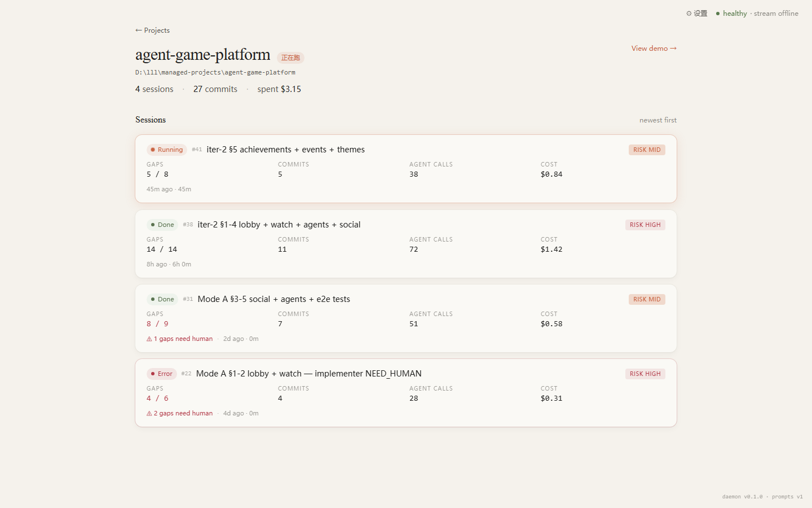Click the 4d ago · 0m timestamp
This screenshot has height=508, width=812.
tap(241, 413)
